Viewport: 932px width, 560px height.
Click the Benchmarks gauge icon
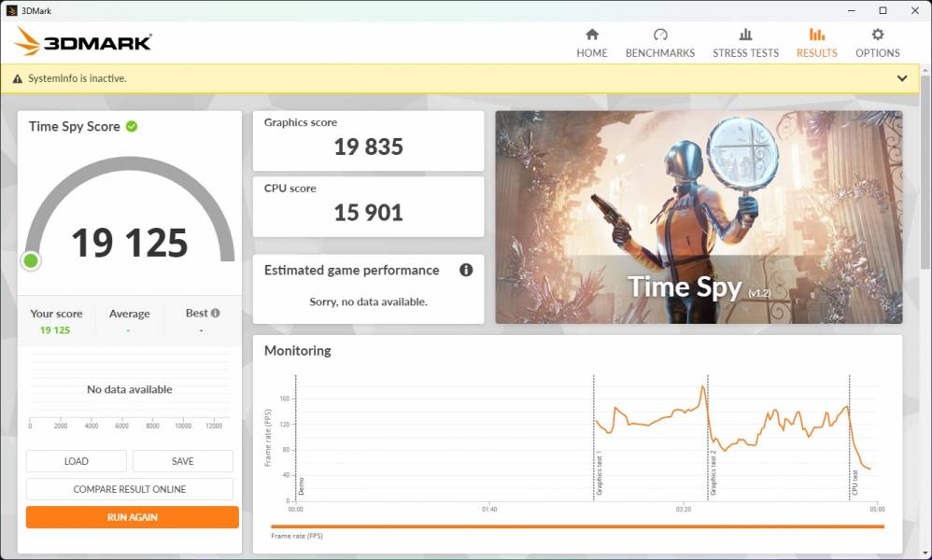coord(660,35)
